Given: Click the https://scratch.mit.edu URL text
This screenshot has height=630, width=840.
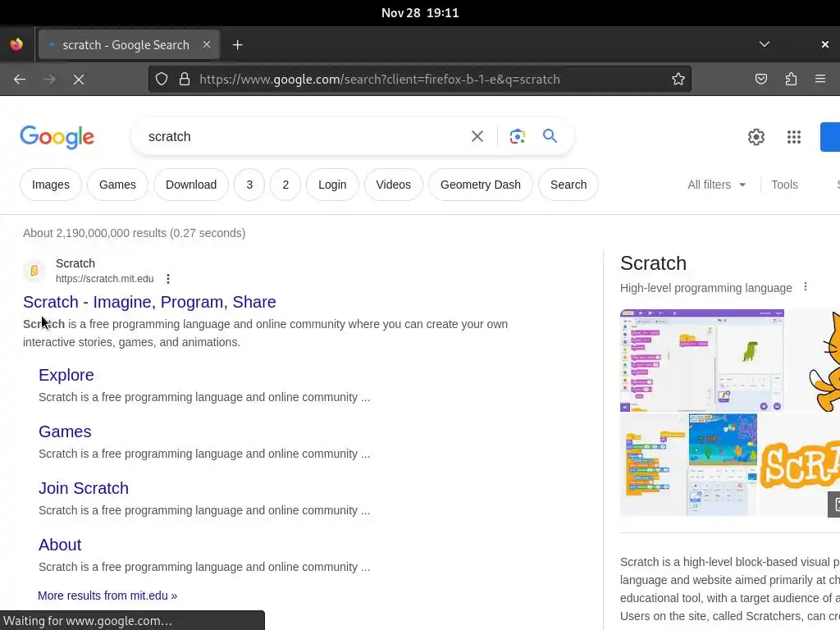Looking at the screenshot, I should (x=104, y=279).
